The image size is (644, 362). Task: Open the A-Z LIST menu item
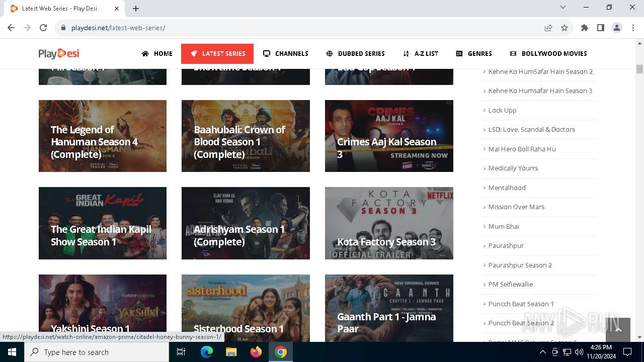pos(421,53)
